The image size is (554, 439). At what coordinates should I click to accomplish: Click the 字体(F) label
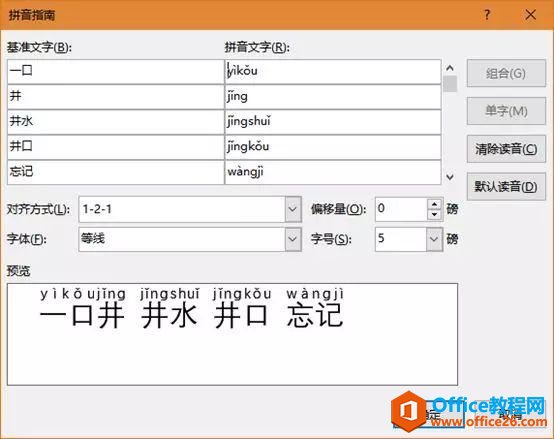[26, 239]
